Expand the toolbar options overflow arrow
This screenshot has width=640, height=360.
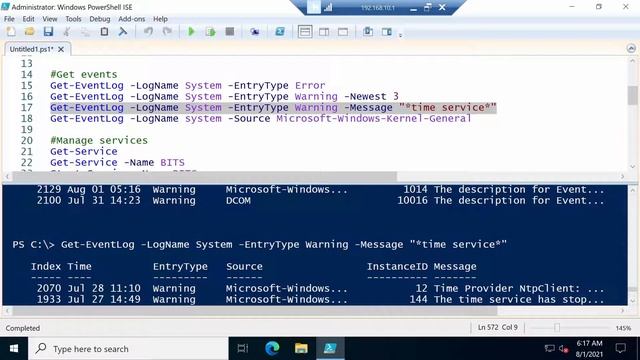[400, 35]
